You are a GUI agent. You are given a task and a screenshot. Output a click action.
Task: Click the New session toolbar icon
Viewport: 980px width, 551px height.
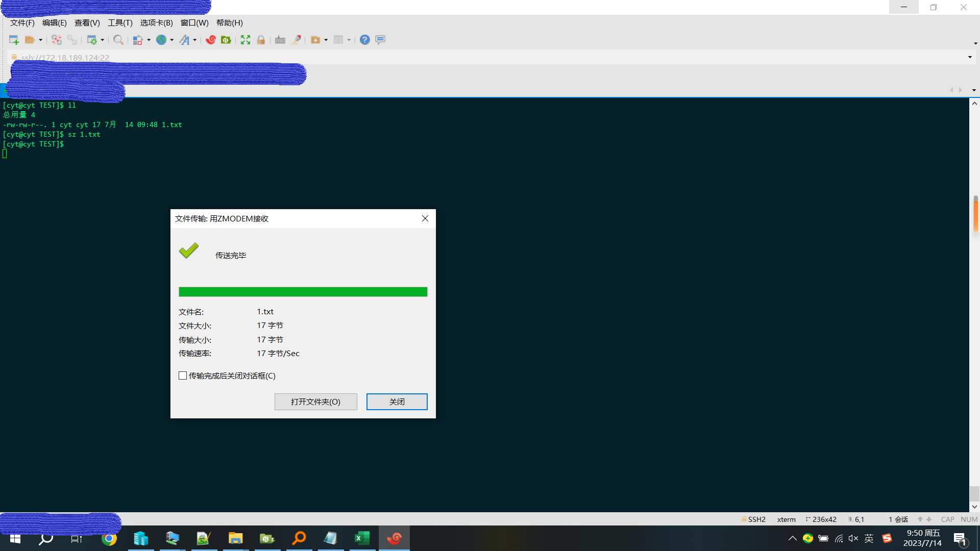pos(14,40)
